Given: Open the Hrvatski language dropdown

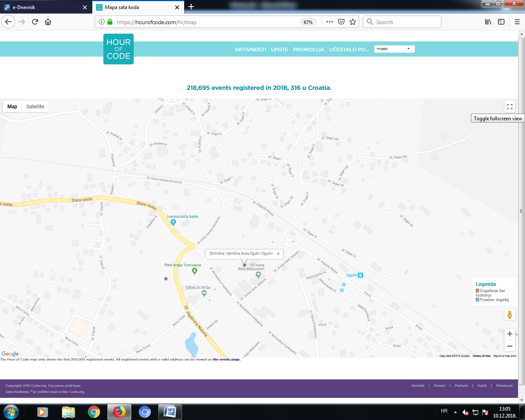Looking at the screenshot, I should 394,49.
